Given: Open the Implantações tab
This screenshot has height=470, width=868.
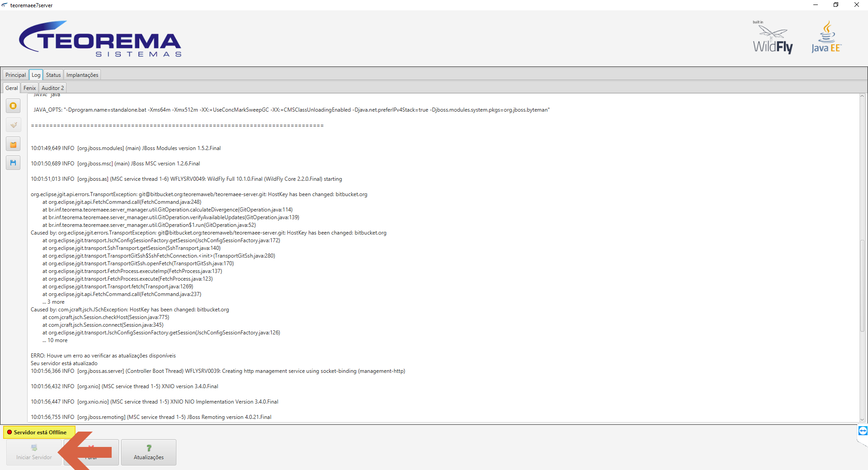Looking at the screenshot, I should [x=82, y=75].
